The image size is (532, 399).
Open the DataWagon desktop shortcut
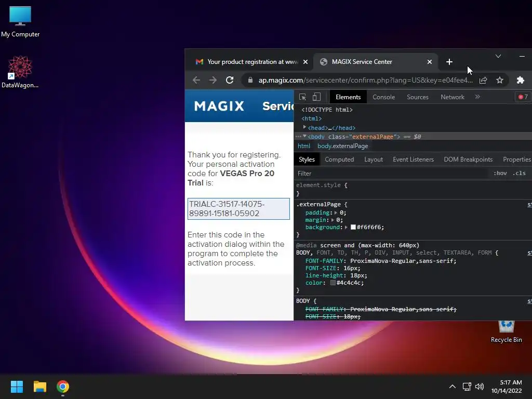point(20,72)
